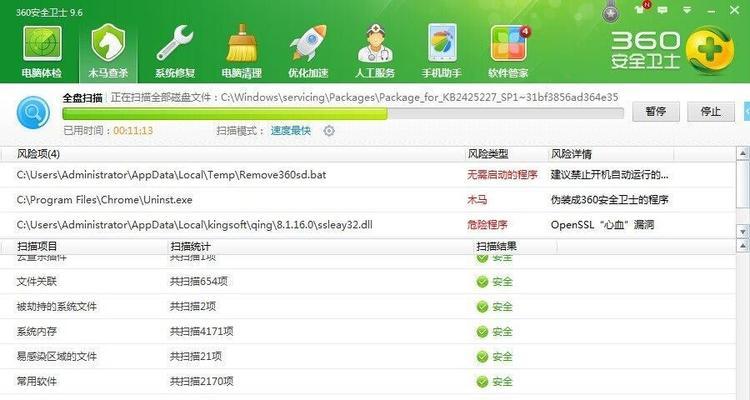Click 速度最快 scan mode link
The width and height of the screenshot is (750, 400).
coord(291,131)
